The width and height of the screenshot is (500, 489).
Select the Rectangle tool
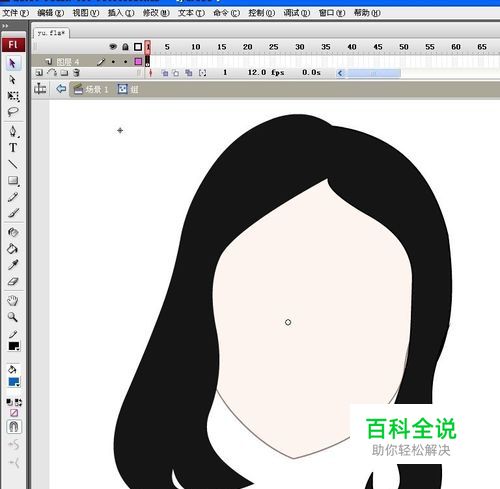click(x=13, y=181)
